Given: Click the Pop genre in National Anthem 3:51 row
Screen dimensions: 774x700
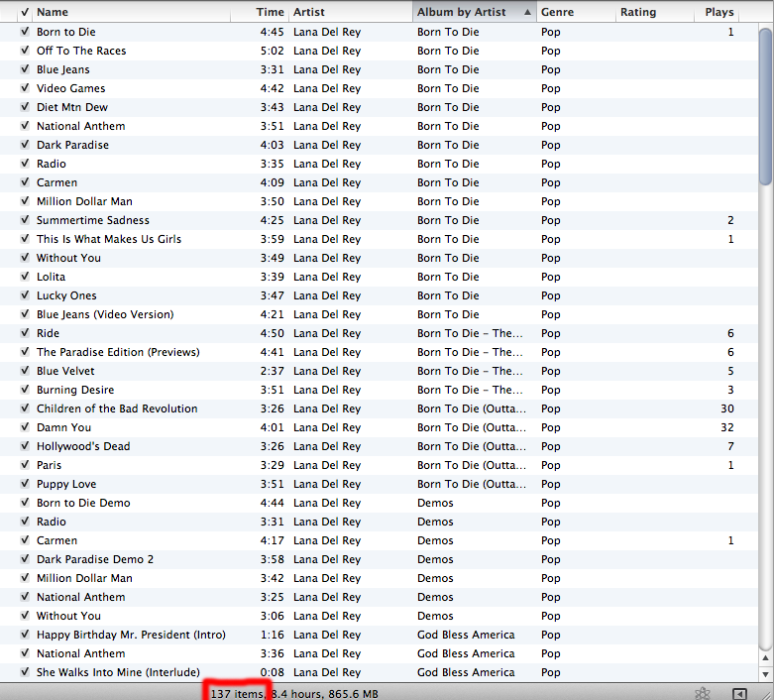Looking at the screenshot, I should click(550, 127).
